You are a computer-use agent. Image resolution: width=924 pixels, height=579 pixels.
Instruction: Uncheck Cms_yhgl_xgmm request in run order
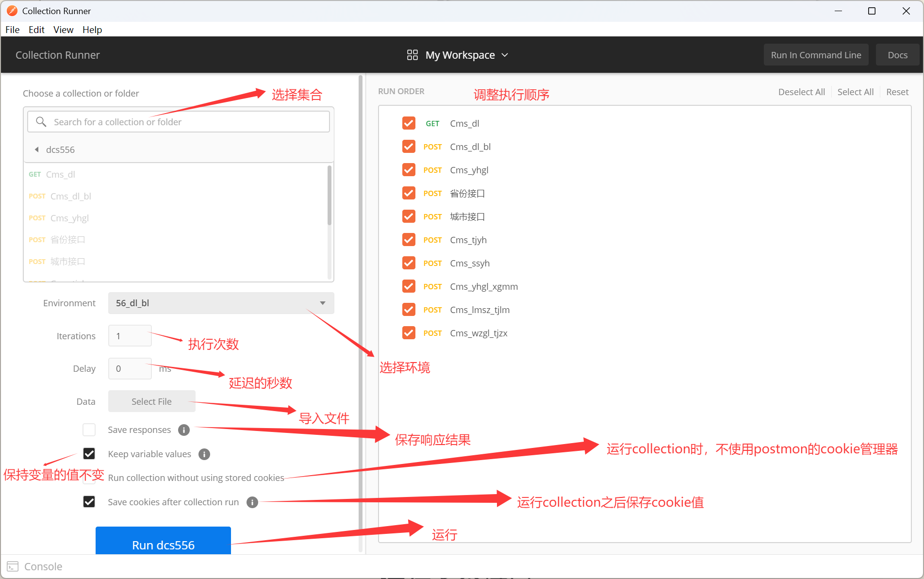[x=409, y=286]
